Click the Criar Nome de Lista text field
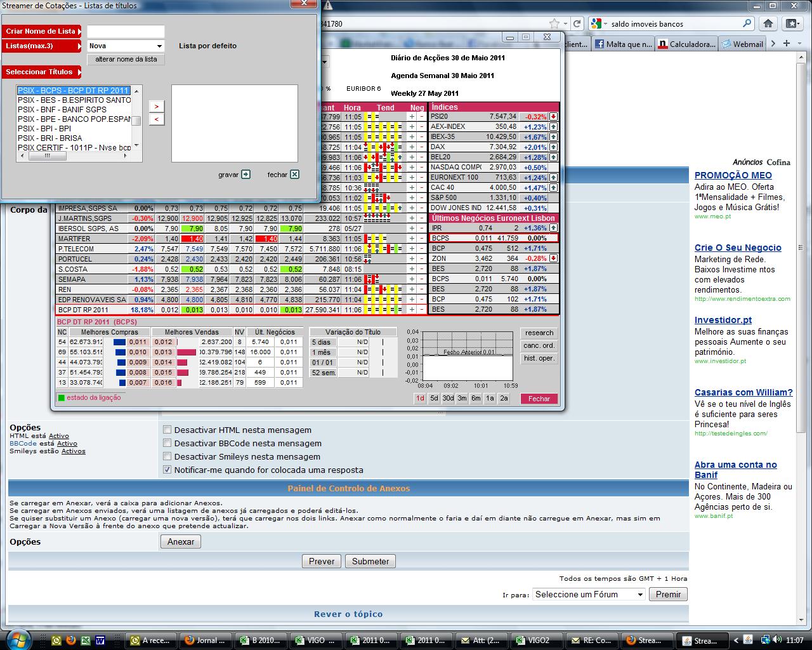Screen dimensions: 812x650 click(x=126, y=31)
